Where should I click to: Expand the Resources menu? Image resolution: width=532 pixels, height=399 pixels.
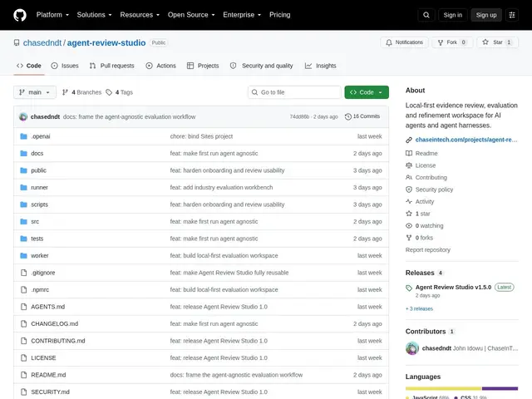point(140,15)
